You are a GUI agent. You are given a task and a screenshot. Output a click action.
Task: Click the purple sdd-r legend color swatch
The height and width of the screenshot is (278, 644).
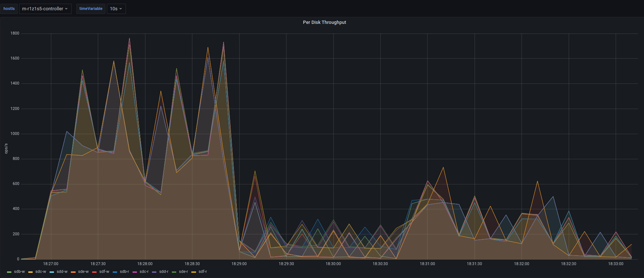pos(154,272)
